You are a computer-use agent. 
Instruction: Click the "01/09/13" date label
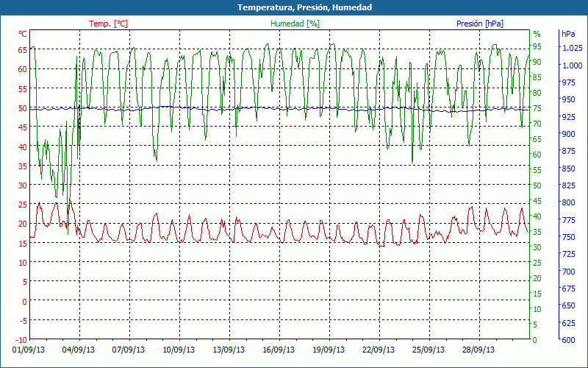[29, 350]
